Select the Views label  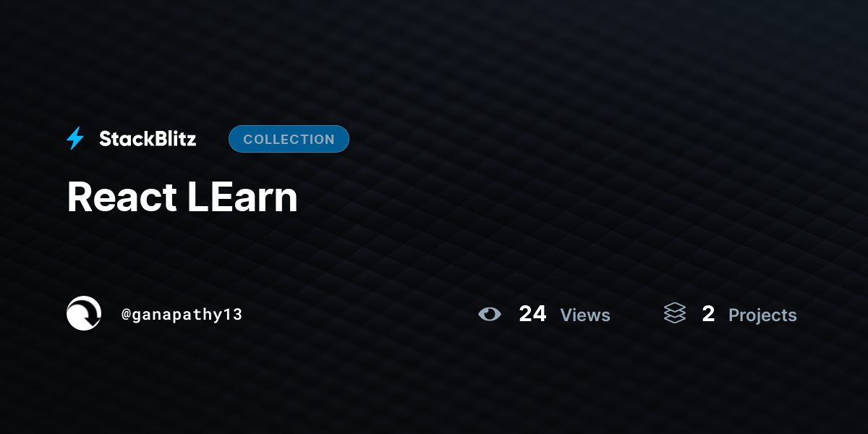click(585, 315)
